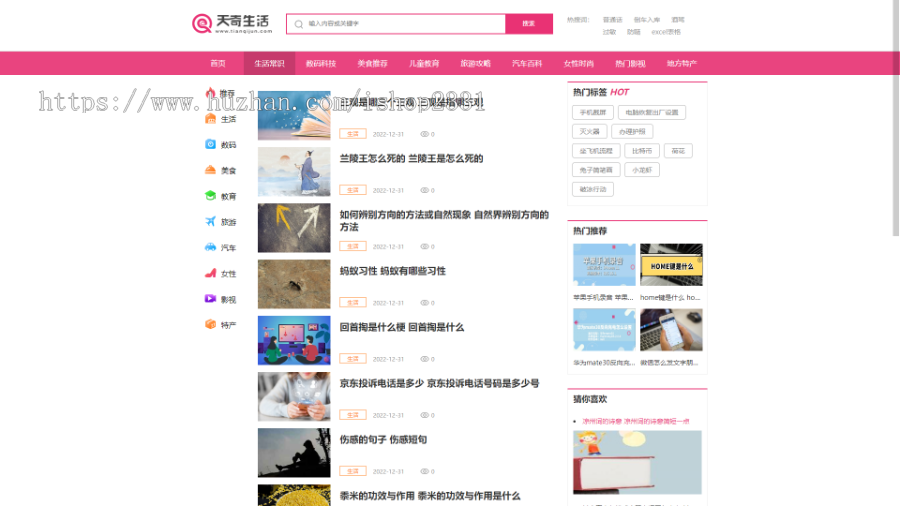Open article 黍米的功效与作用
This screenshot has width=900, height=506.
pos(429,496)
